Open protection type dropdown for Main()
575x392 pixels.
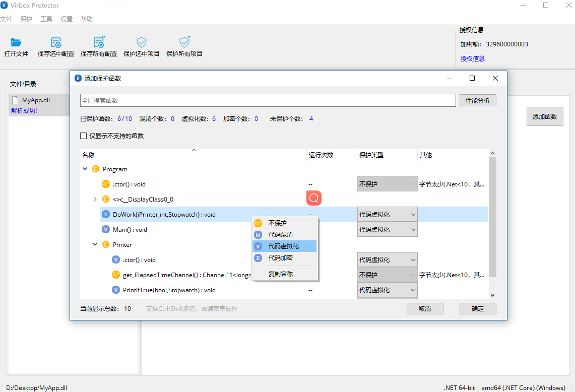tap(387, 230)
